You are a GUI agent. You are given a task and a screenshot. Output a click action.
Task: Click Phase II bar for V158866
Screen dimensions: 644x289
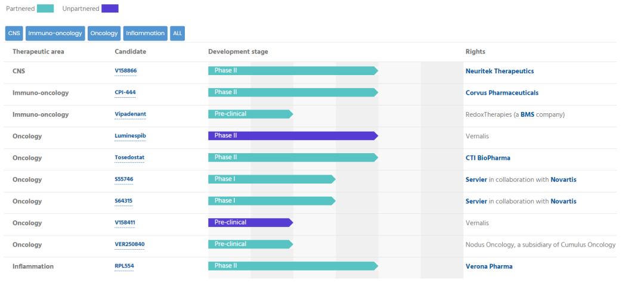click(x=293, y=70)
